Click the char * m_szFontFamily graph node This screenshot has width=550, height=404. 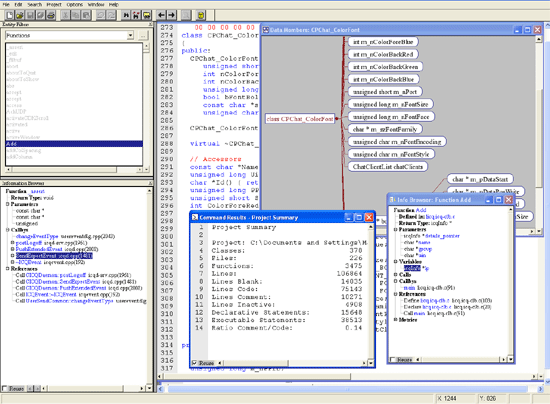(x=385, y=129)
